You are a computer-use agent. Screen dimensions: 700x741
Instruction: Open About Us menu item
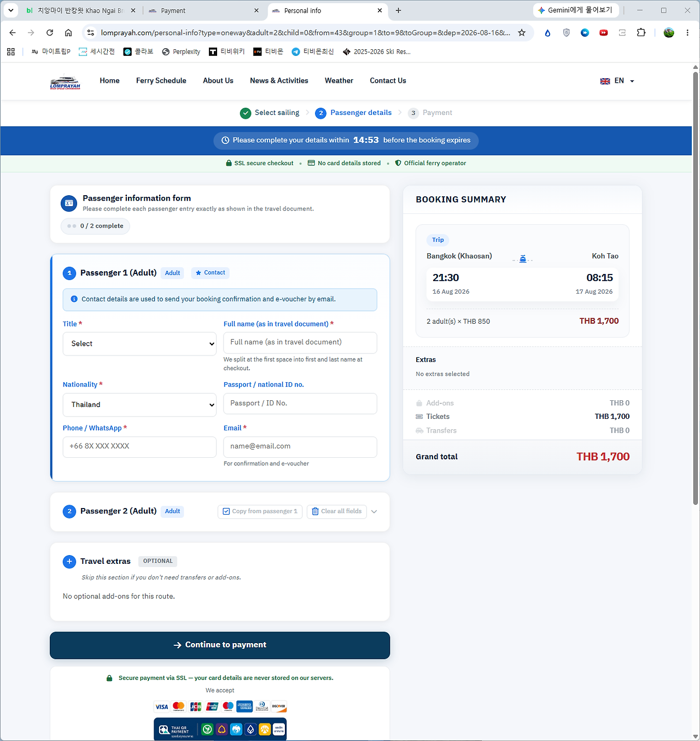(218, 80)
